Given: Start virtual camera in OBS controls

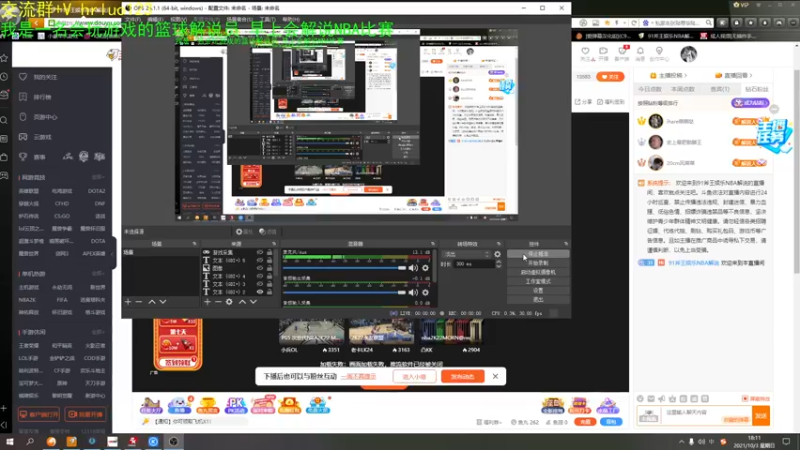Looking at the screenshot, I should coord(538,272).
